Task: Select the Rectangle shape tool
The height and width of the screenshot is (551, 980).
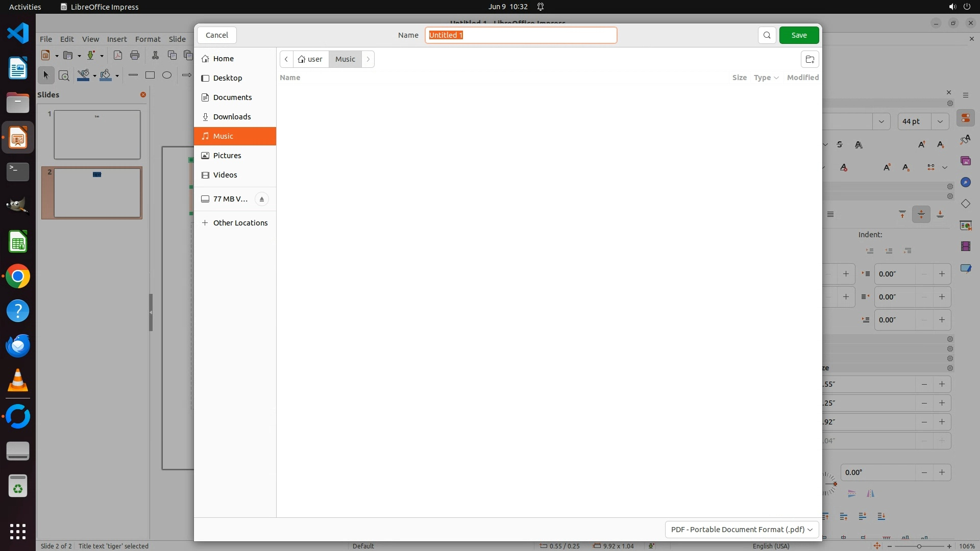Action: [150, 75]
